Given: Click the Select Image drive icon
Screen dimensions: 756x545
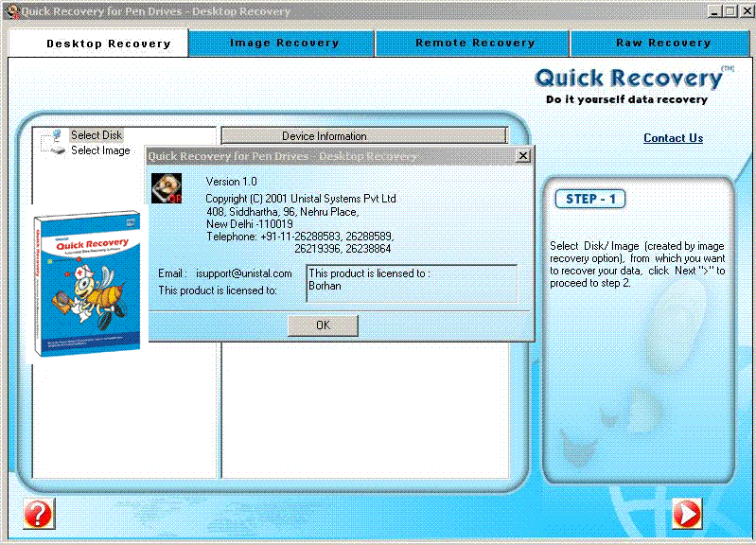Looking at the screenshot, I should pyautogui.click(x=58, y=150).
